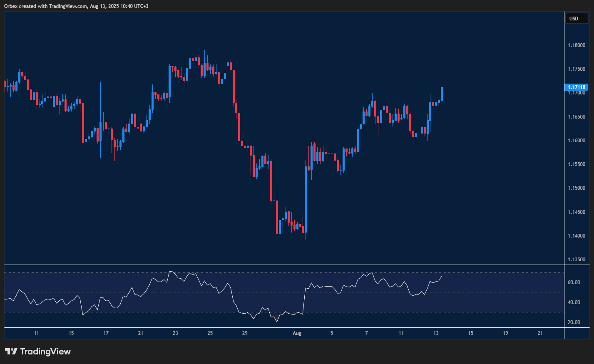This screenshot has width=594, height=364.
Task: Click the blue 1.17118 price label
Action: 577,87
